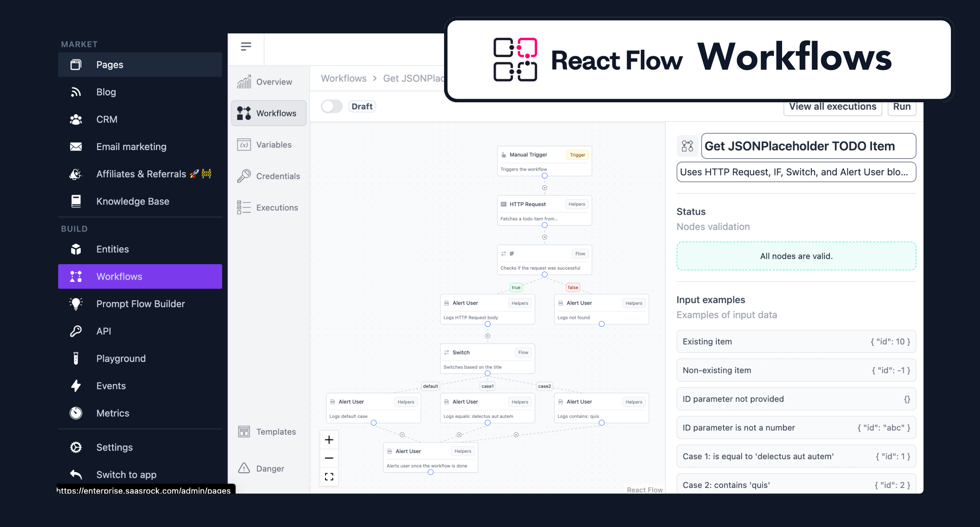Viewport: 980px width, 527px height.
Task: Click the fit view canvas icon
Action: tap(329, 476)
